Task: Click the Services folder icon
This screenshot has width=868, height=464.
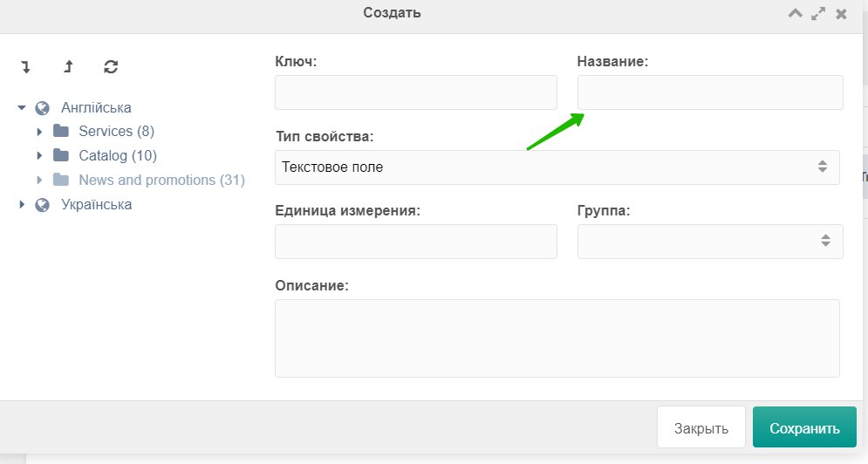Action: (61, 131)
